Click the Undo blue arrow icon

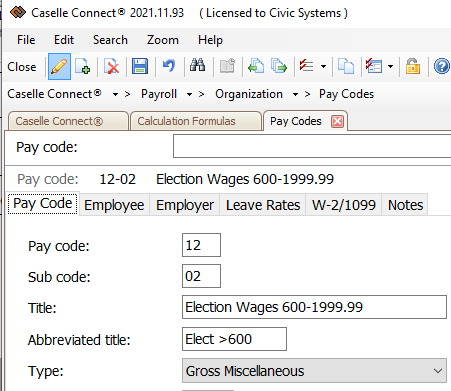[x=169, y=66]
